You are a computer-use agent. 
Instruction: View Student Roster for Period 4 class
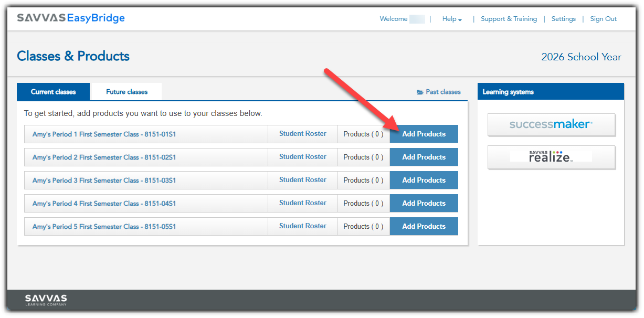pos(302,203)
